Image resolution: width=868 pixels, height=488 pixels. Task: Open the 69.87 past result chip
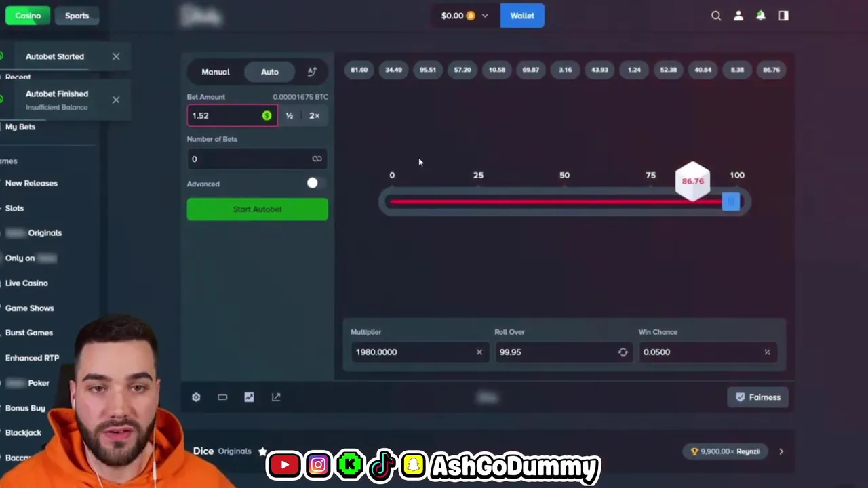click(x=531, y=70)
